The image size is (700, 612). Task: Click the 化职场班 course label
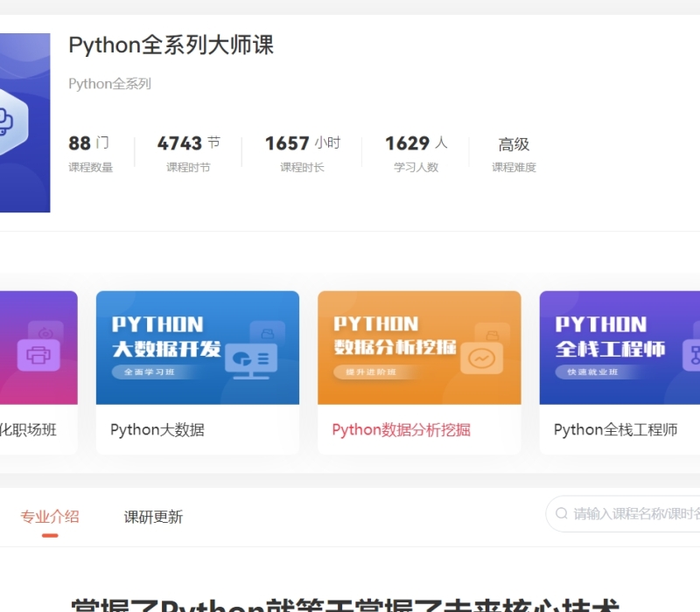coord(26,429)
